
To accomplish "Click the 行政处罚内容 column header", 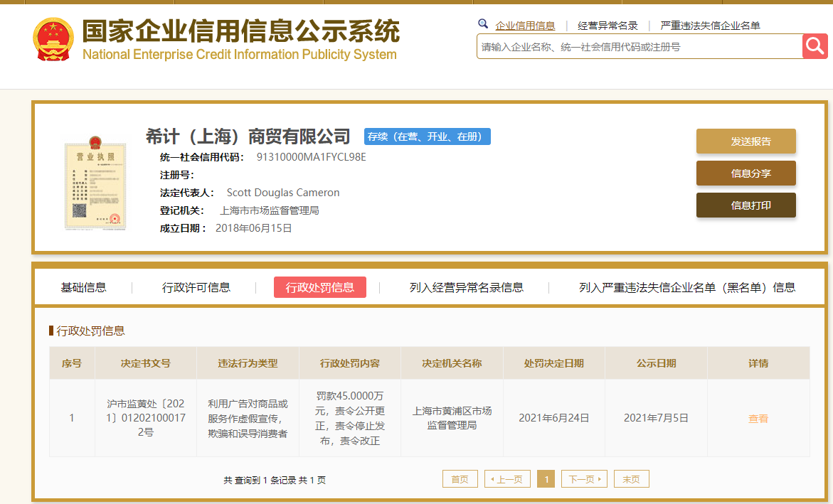I will pos(350,363).
